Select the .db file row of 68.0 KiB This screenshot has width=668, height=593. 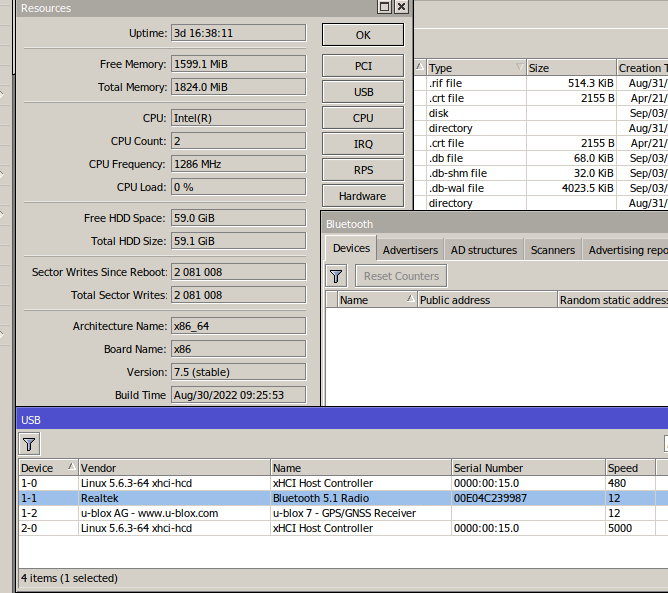click(x=541, y=158)
